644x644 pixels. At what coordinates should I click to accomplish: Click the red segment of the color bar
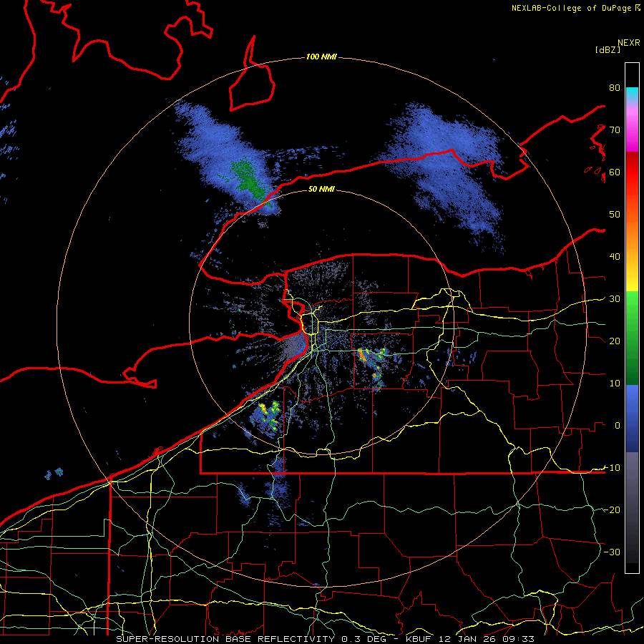632,172
